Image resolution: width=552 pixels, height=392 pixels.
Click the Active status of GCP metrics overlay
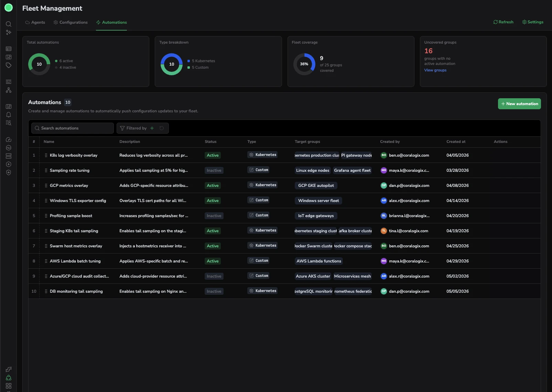point(213,186)
